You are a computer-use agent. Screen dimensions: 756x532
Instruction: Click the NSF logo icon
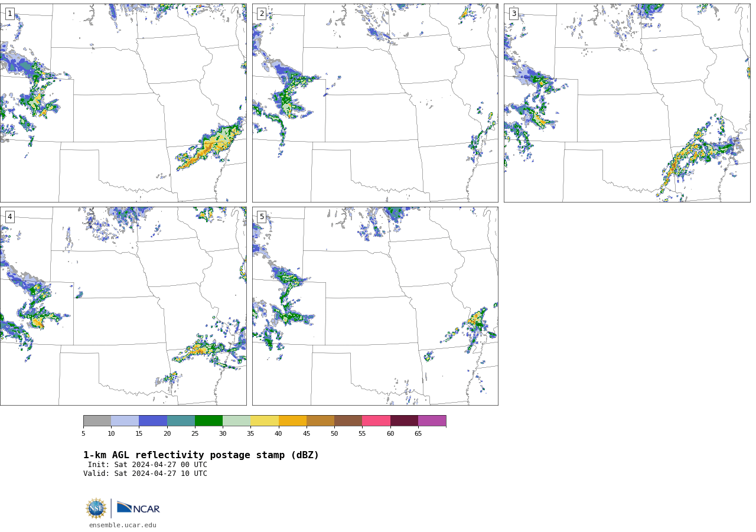pyautogui.click(x=96, y=508)
